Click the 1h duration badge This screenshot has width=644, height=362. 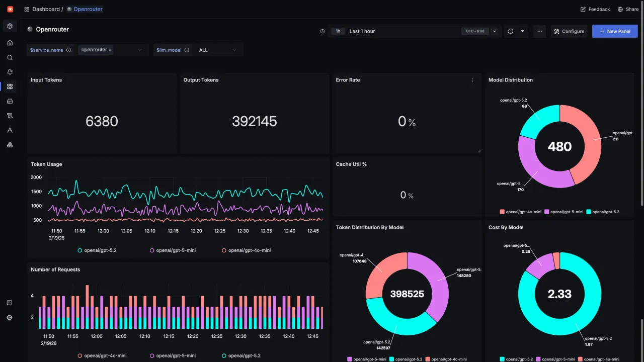(x=338, y=31)
